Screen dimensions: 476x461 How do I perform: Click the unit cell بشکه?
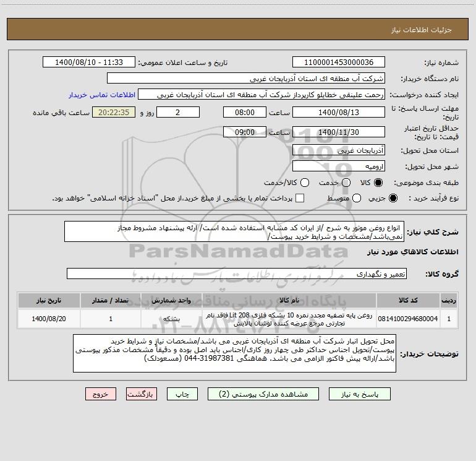click(x=171, y=319)
